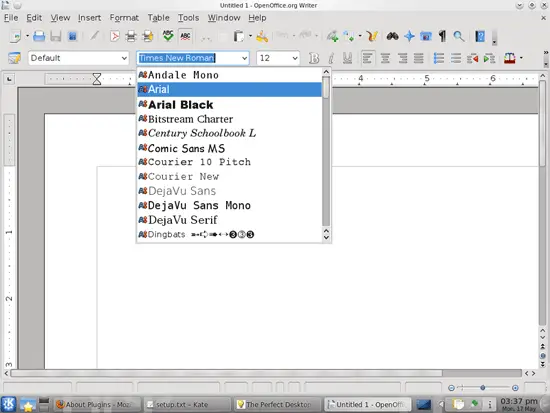Click the Zoom magnifier icon
Screen dimensions: 550x413
click(x=459, y=36)
